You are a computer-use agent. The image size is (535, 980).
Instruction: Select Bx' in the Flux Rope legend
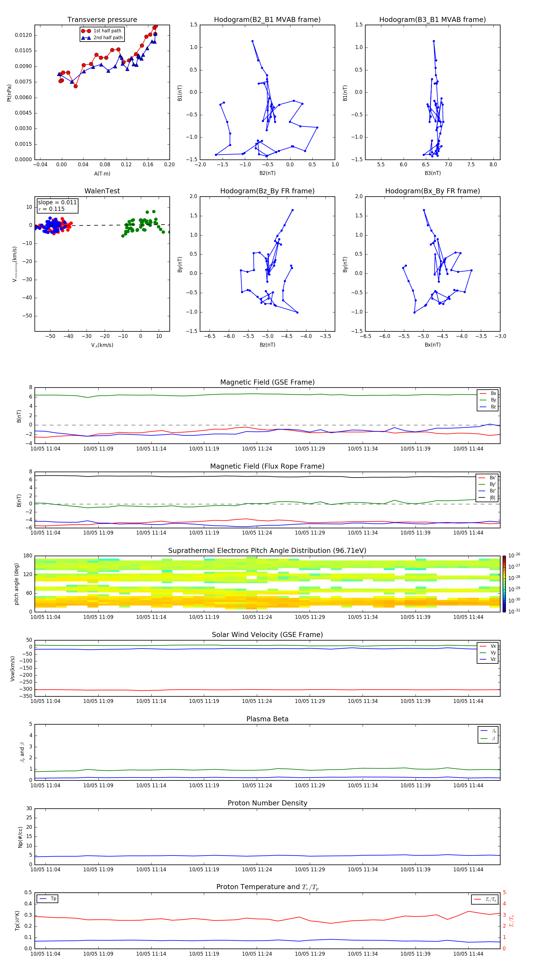(487, 478)
